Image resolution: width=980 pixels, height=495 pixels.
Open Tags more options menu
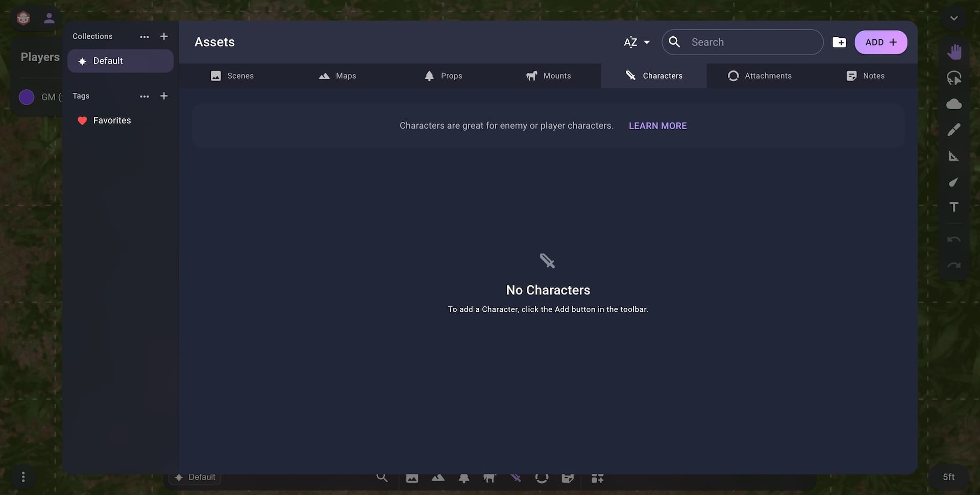point(144,96)
